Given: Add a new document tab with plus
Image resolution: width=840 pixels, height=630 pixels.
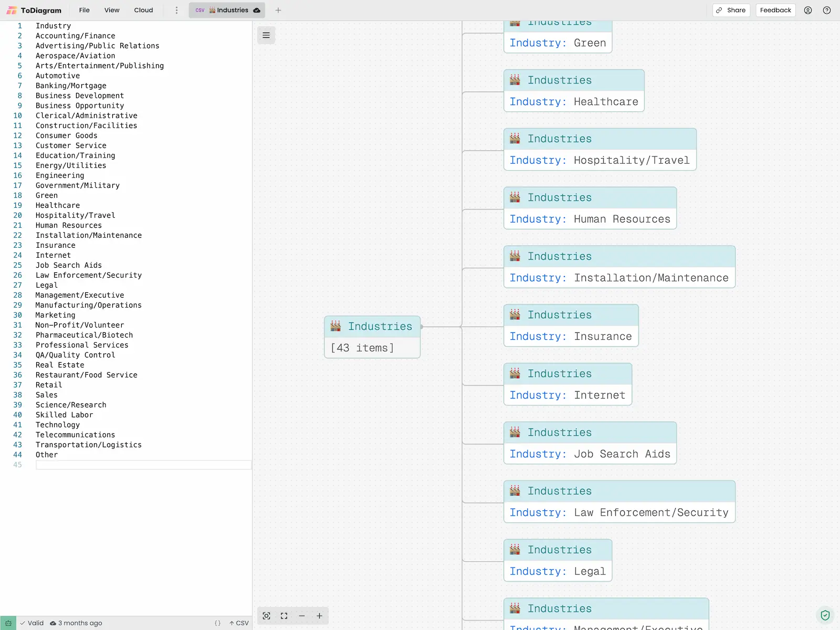Looking at the screenshot, I should [x=278, y=10].
